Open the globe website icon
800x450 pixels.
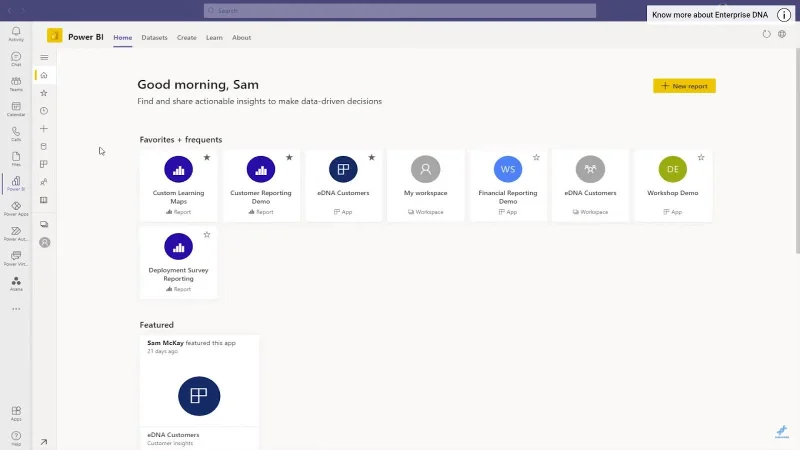[x=782, y=34]
